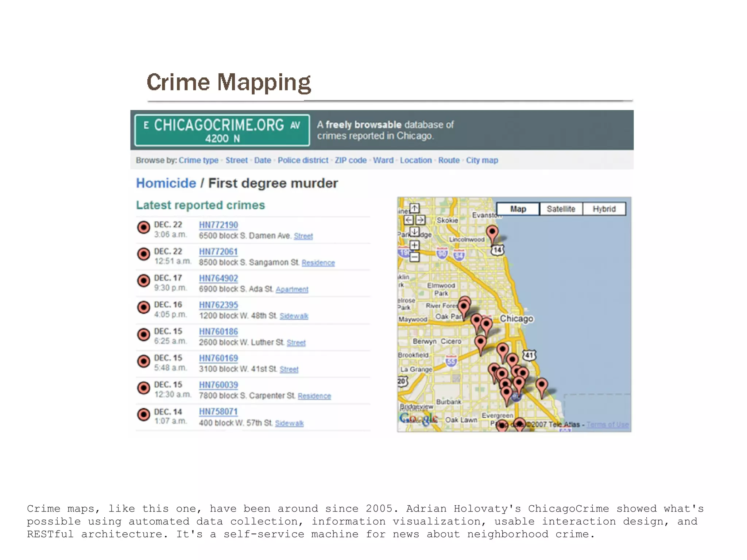Screen dimensions: 747x560
Task: Open the map Terms of Use link
Action: coord(607,425)
